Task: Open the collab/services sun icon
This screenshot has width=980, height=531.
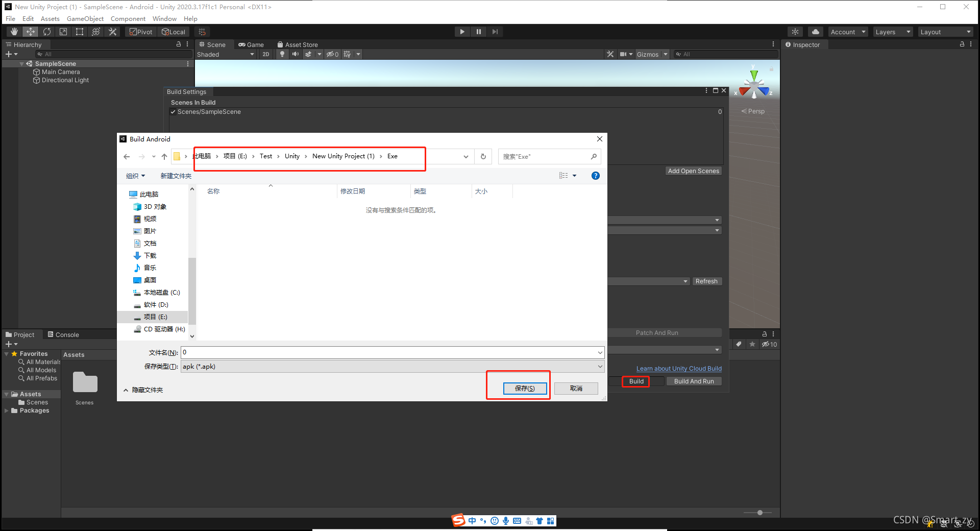Action: (795, 32)
